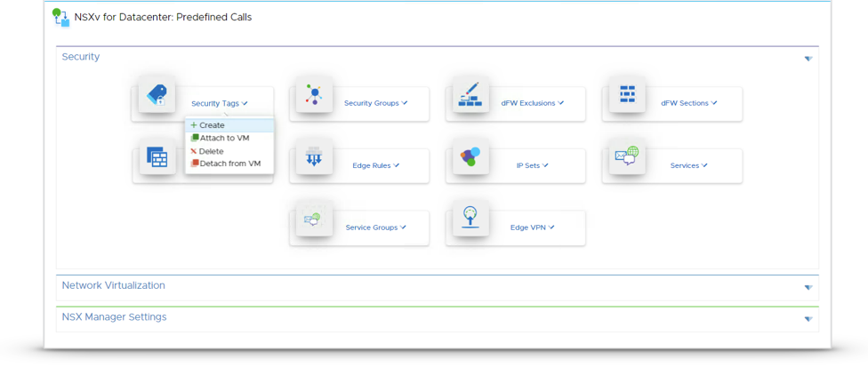
Task: Open the dFW Exclusions dropdown
Action: point(533,103)
